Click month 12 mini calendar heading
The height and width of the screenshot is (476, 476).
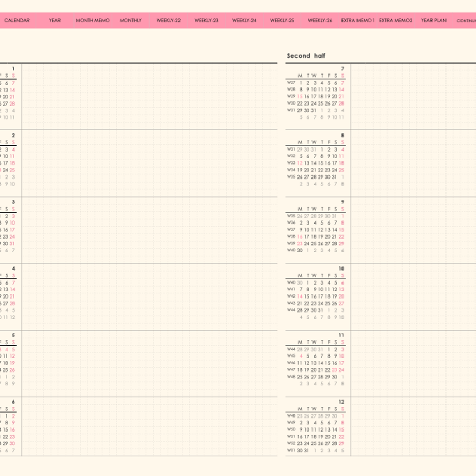341,401
